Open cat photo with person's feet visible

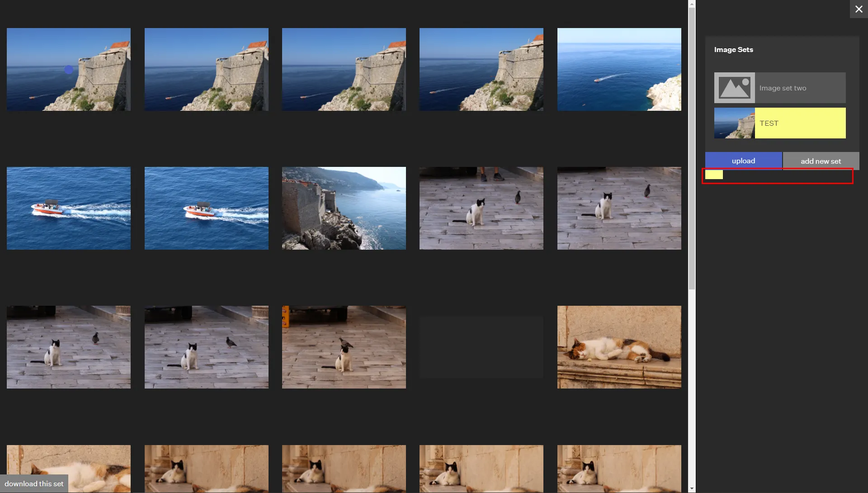click(481, 208)
